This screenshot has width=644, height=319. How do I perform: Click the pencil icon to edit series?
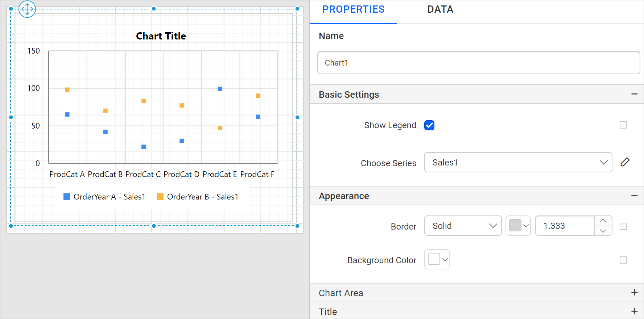pos(625,162)
